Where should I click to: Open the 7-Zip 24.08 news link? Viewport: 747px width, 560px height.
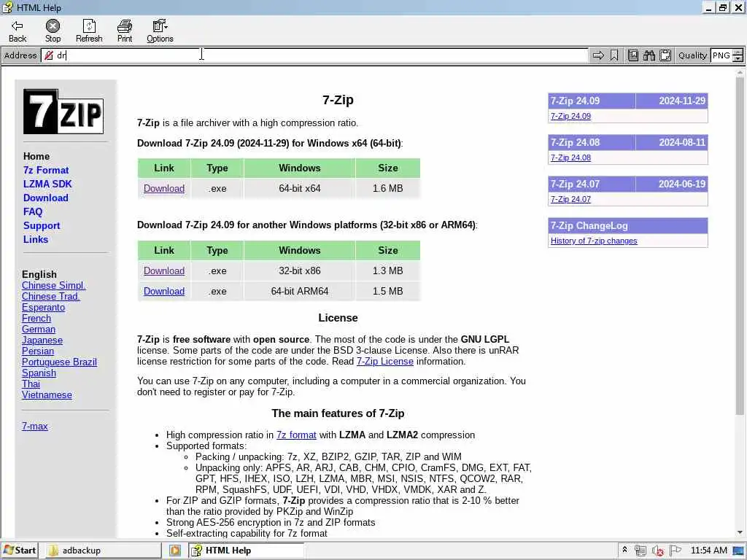(570, 157)
